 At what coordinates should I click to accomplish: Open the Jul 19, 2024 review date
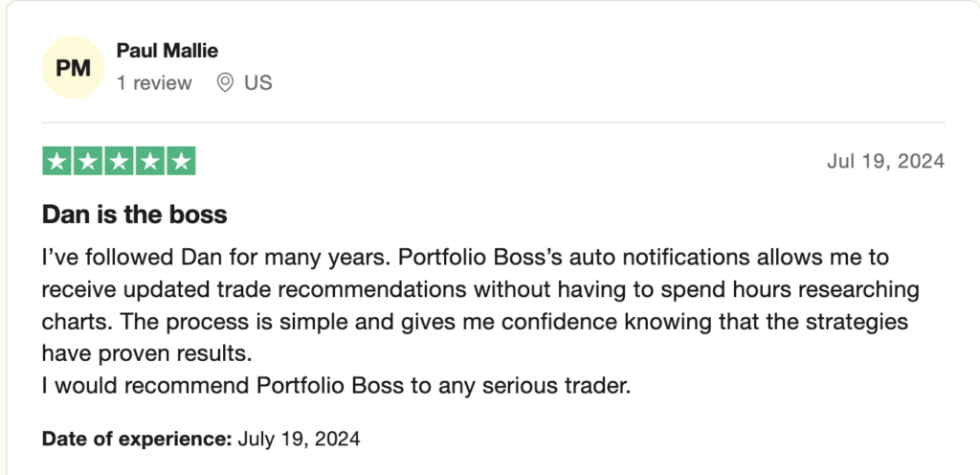click(x=885, y=161)
